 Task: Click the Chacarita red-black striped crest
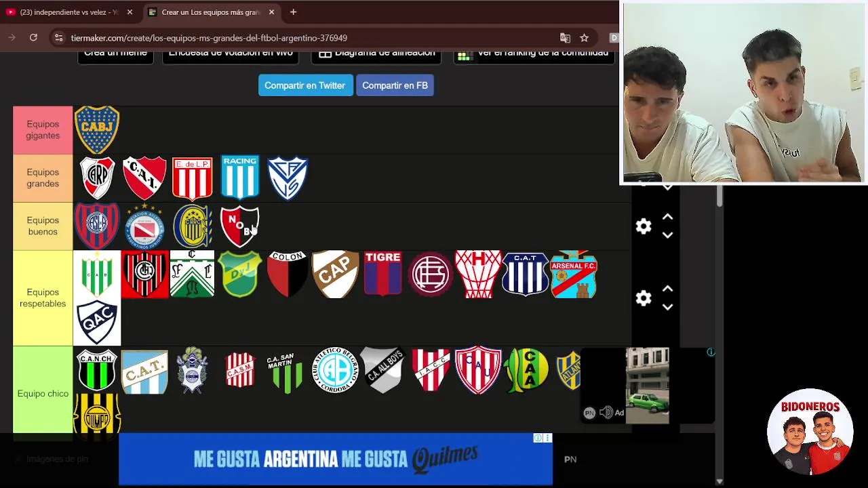[x=144, y=274]
